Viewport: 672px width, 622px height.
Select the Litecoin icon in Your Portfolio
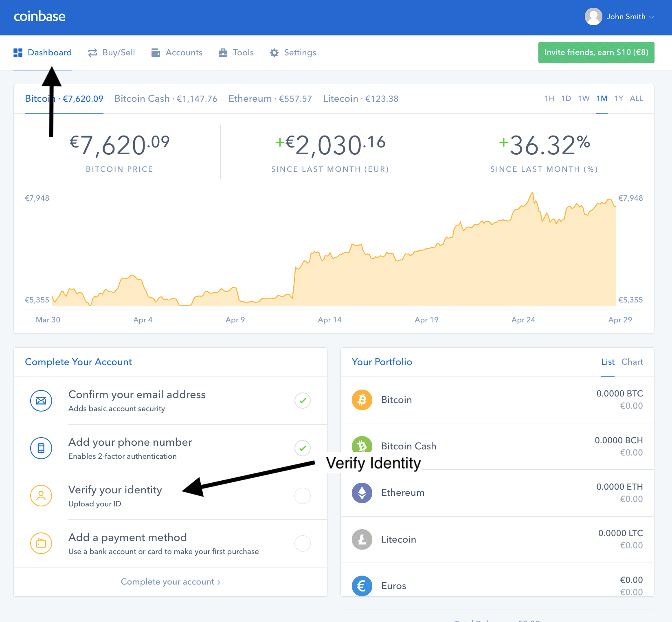point(362,539)
